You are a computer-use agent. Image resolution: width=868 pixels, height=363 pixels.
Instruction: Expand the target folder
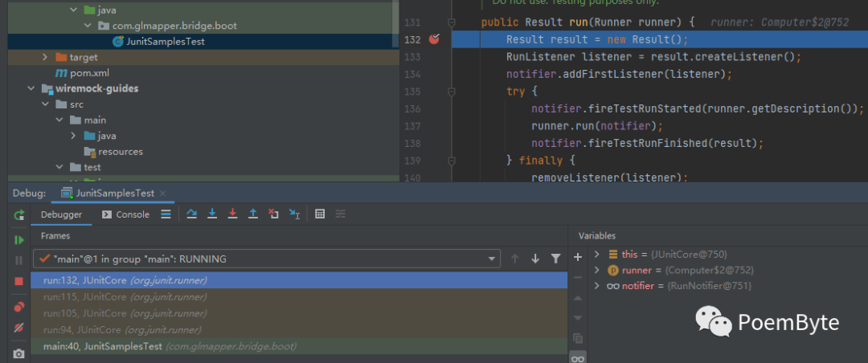coord(45,58)
